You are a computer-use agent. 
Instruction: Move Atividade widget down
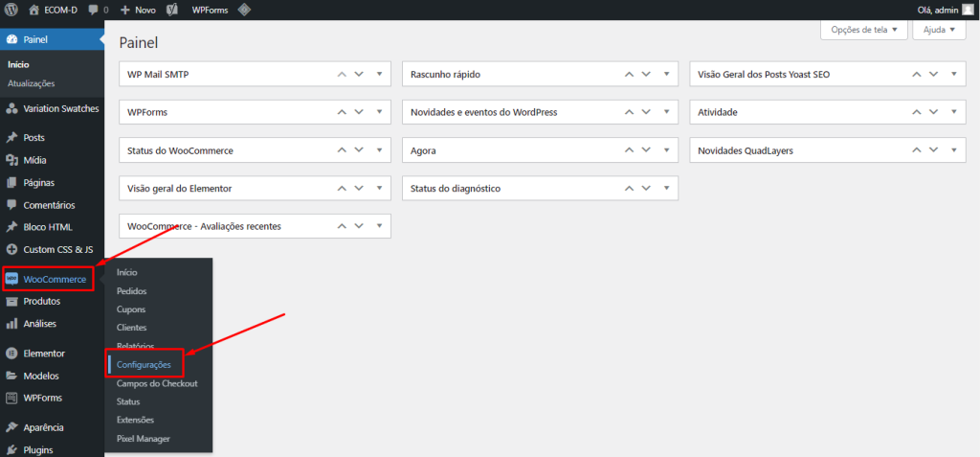[x=934, y=112]
